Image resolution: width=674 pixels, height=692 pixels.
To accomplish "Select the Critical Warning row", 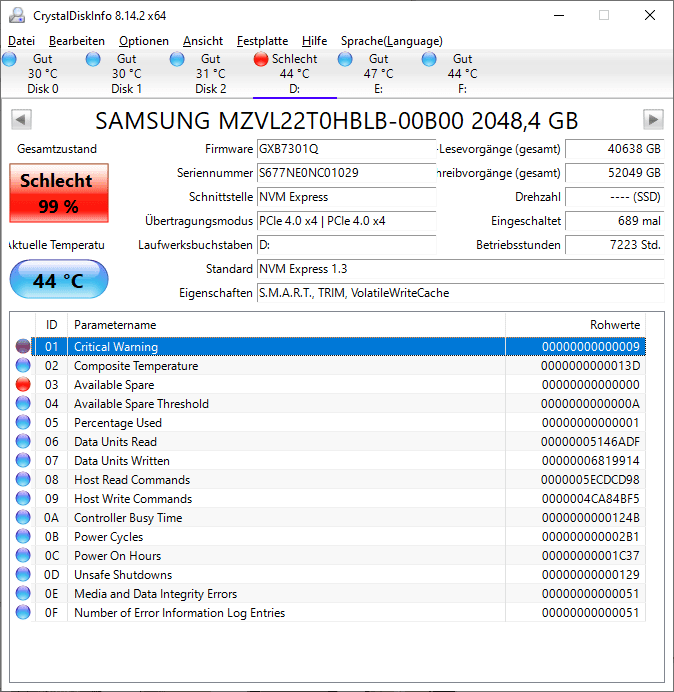I will tap(328, 347).
